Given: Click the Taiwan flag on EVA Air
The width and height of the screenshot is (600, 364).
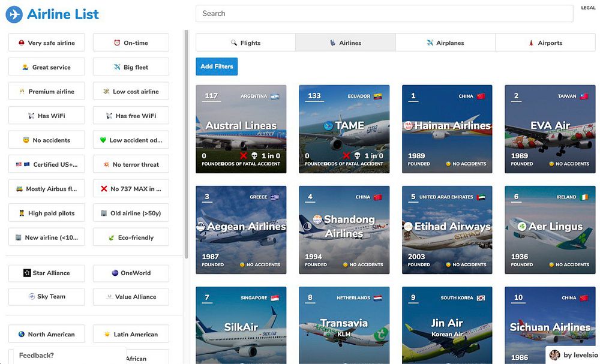Looking at the screenshot, I should [x=584, y=97].
